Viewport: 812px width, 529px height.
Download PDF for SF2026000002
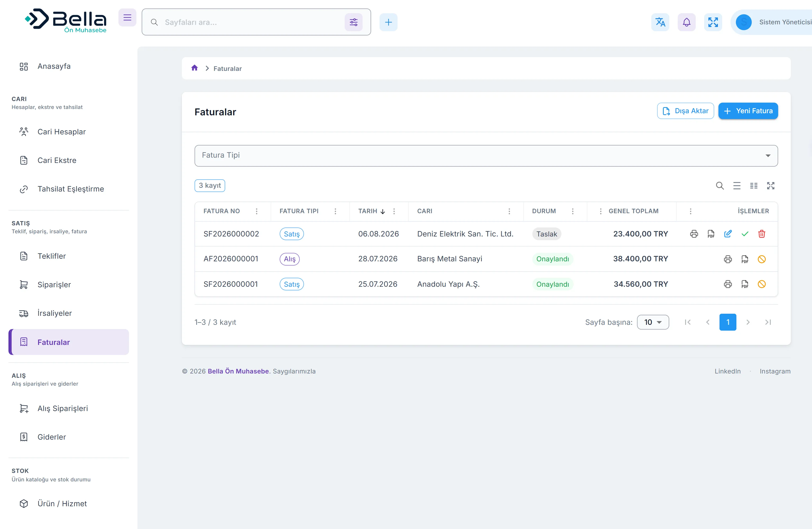(711, 234)
